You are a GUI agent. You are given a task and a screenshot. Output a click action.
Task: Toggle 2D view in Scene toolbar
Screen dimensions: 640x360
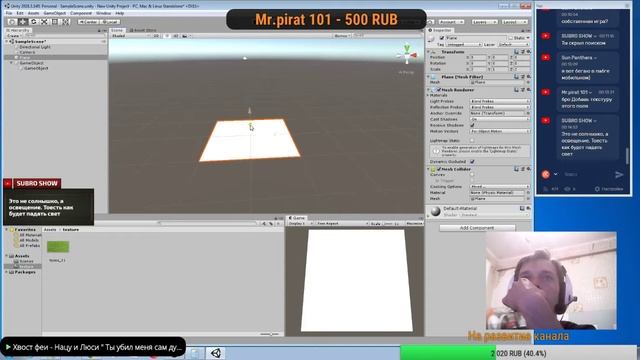156,36
